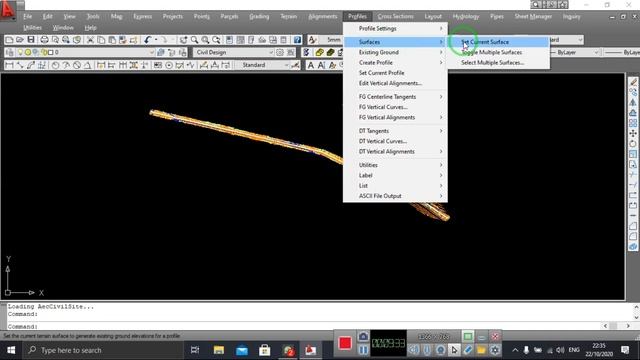Click the current layer color swatch
Viewport: 640px width, 360px height.
pos(51,52)
